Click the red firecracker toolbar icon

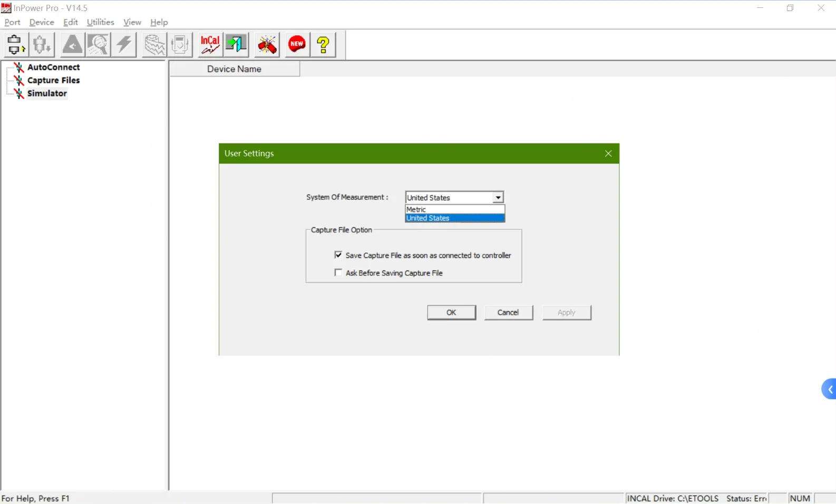(267, 45)
